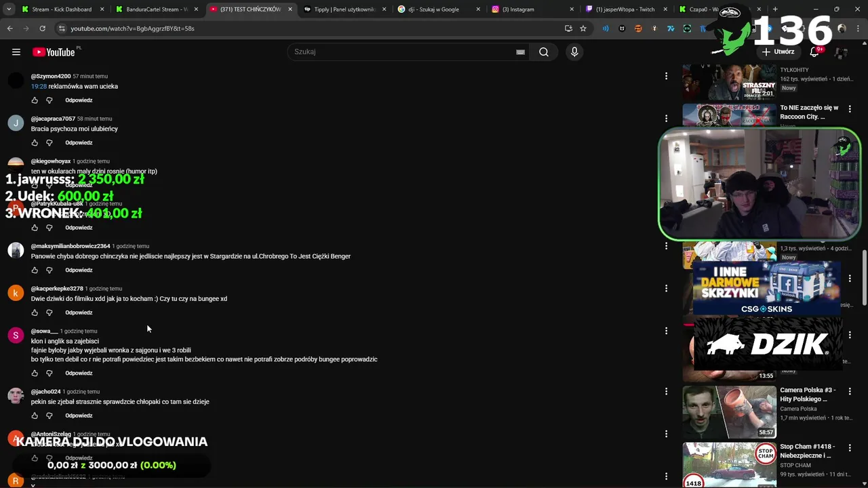868x488 pixels.
Task: Open the install/cast icon in the address bar
Action: [x=568, y=28]
